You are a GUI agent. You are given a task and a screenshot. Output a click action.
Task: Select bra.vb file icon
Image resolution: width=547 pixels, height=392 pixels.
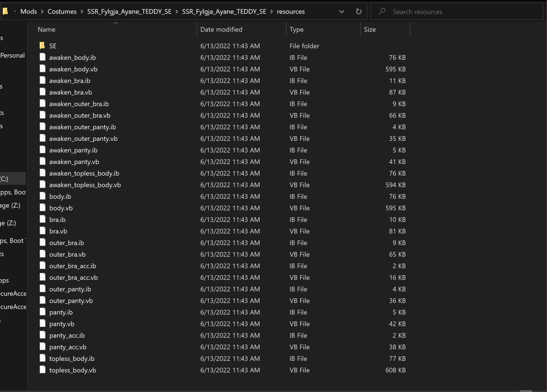coord(42,231)
